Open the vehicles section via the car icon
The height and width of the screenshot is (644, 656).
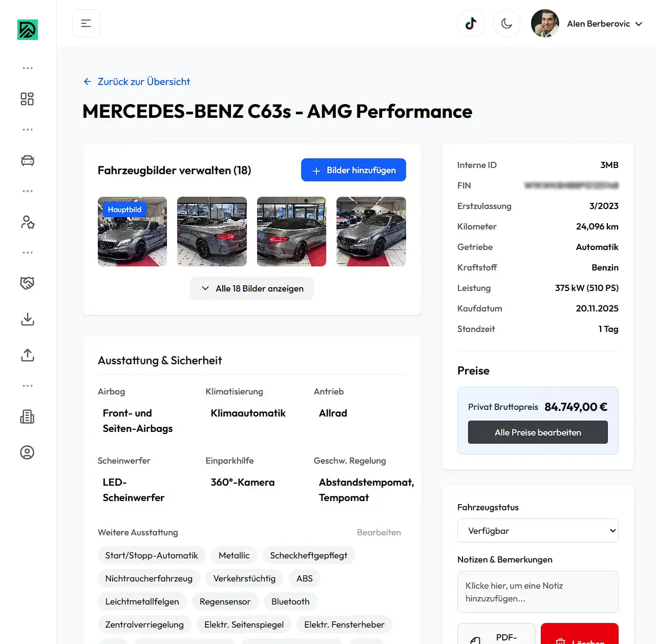pyautogui.click(x=27, y=160)
